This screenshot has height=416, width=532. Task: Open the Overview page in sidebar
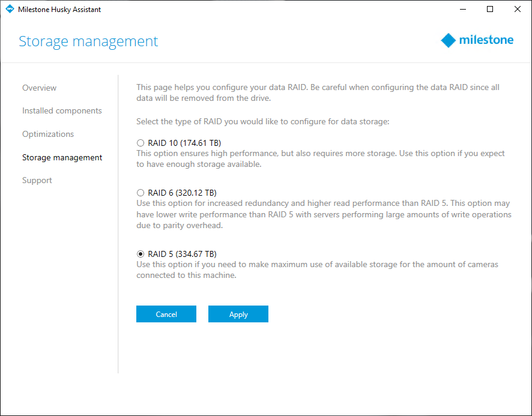[40, 88]
